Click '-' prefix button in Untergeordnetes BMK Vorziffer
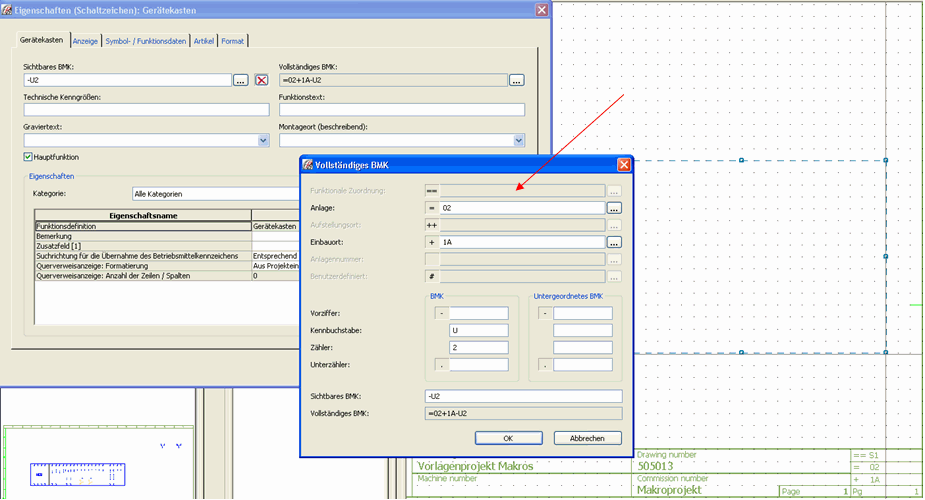The image size is (925, 500). coord(545,313)
